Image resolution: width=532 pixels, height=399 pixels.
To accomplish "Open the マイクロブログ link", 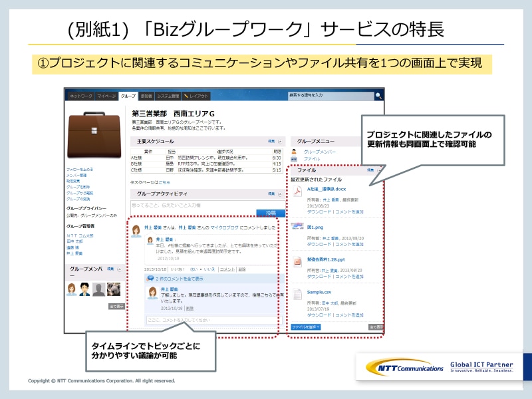I will click(x=225, y=227).
